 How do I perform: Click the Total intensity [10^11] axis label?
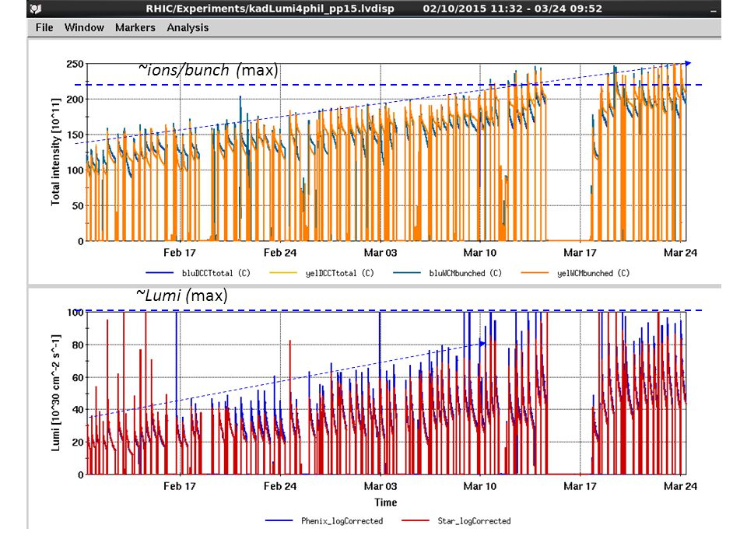tap(56, 152)
